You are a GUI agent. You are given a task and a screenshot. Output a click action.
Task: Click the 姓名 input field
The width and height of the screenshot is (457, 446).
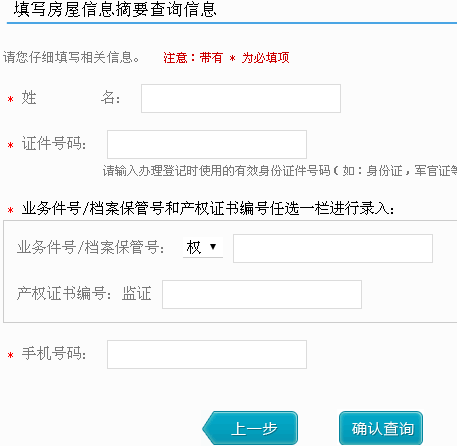pyautogui.click(x=241, y=98)
